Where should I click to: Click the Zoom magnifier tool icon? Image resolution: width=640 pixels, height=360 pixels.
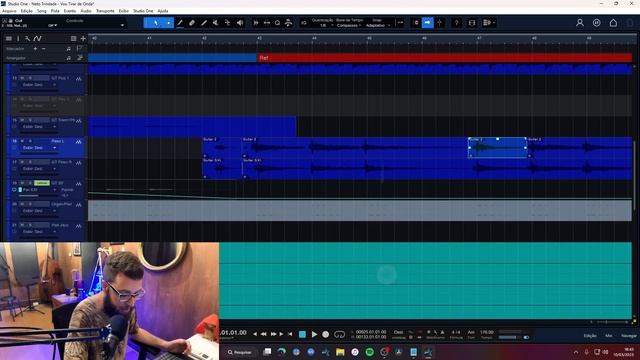tap(278, 23)
